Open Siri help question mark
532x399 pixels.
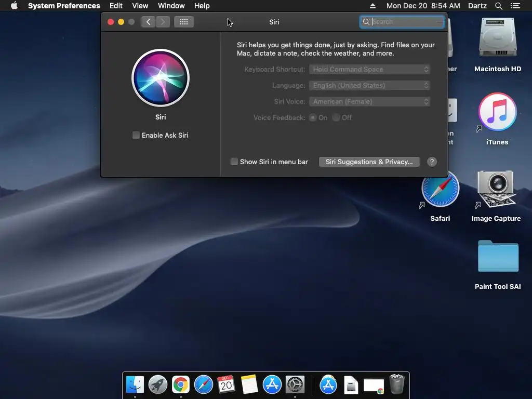tap(432, 162)
